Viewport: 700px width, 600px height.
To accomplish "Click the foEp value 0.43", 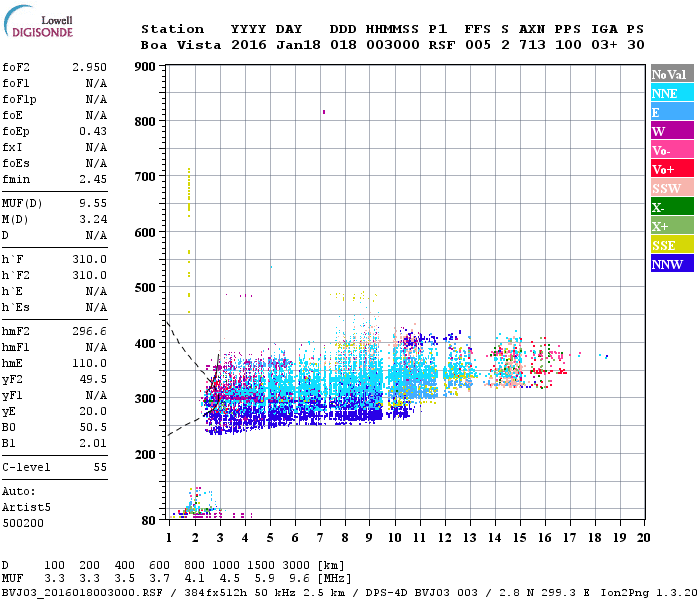I will [93, 131].
